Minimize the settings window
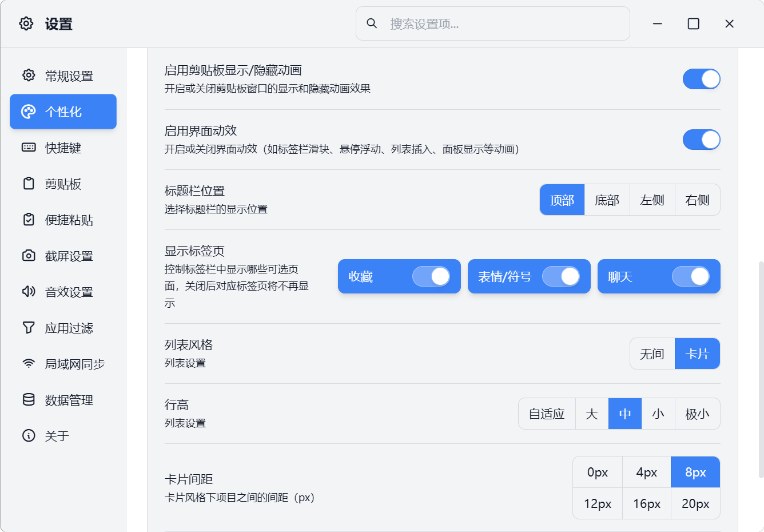Screen dimensions: 764x532 click(658, 23)
